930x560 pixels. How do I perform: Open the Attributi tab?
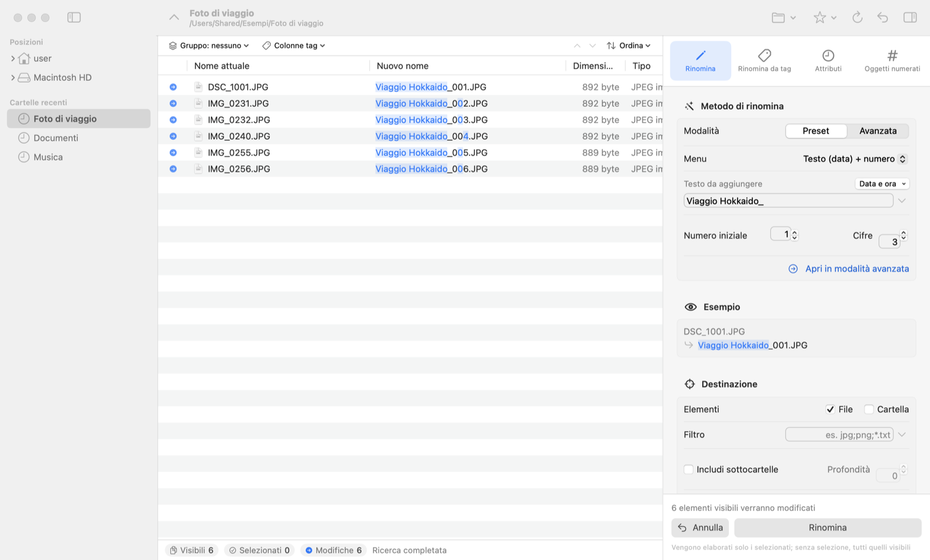[x=828, y=60]
